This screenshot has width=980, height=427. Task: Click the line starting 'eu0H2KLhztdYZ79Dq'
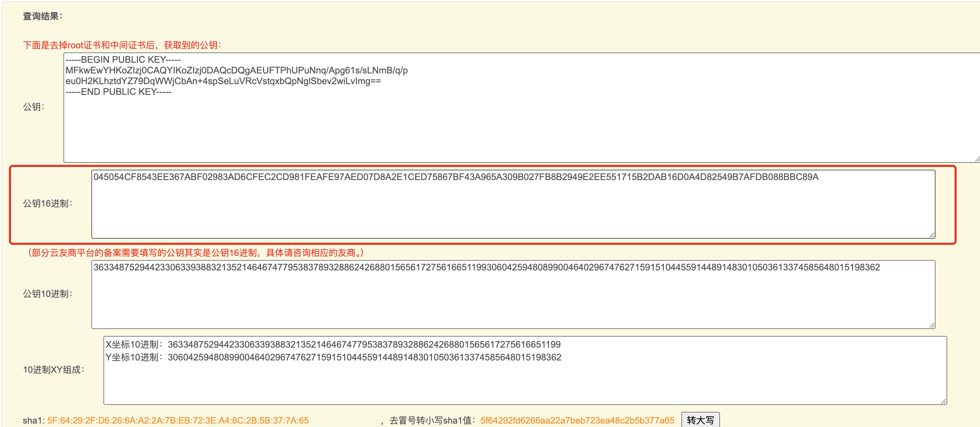point(223,81)
